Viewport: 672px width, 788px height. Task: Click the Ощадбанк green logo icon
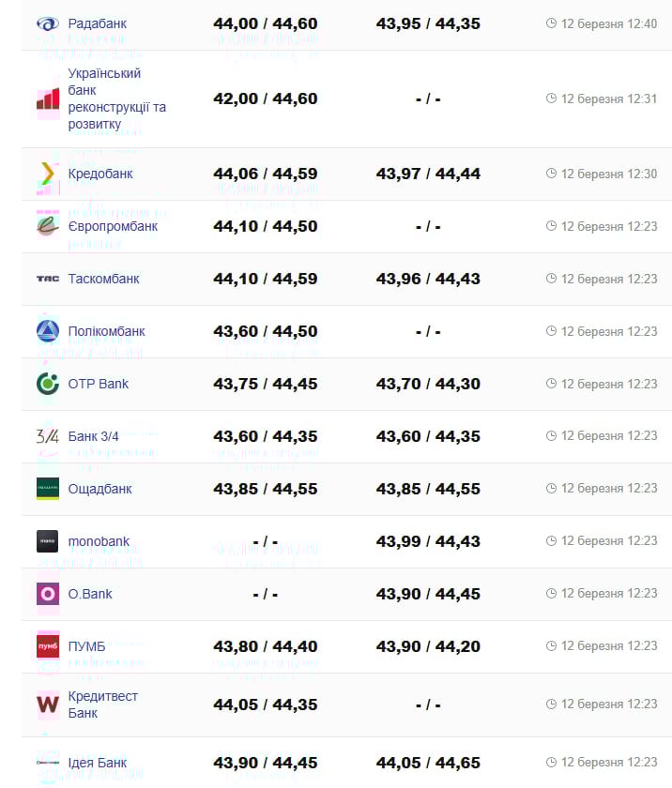47,489
